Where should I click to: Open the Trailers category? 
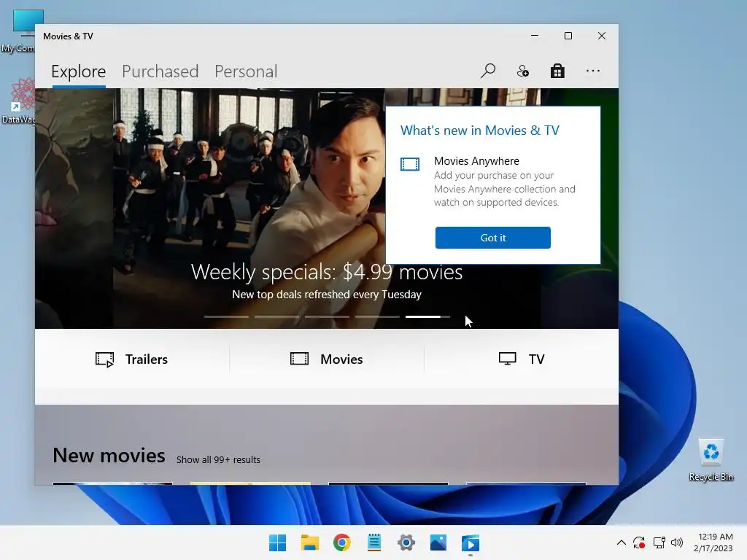[x=131, y=359]
